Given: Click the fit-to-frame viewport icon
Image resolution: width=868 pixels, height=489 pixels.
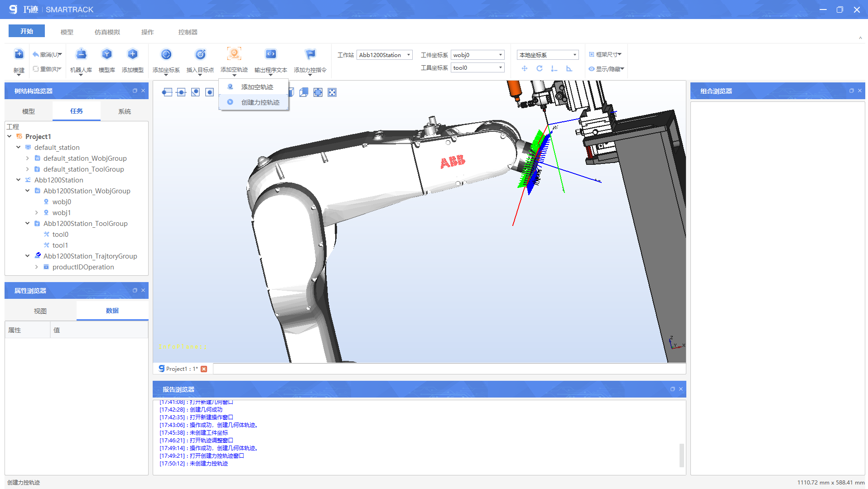Looking at the screenshot, I should tap(318, 92).
